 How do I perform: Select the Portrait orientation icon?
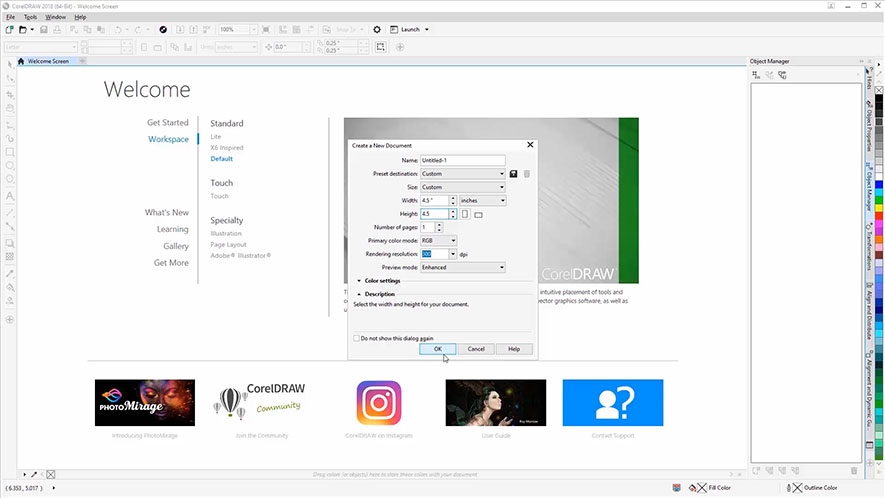tap(465, 214)
